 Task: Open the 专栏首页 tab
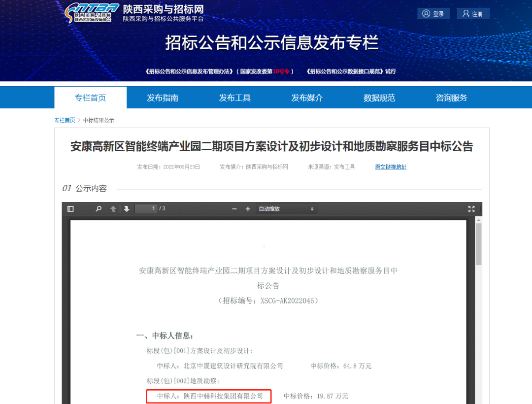(90, 98)
